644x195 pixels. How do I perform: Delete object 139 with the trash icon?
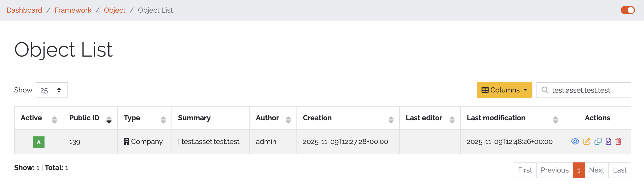click(x=618, y=141)
